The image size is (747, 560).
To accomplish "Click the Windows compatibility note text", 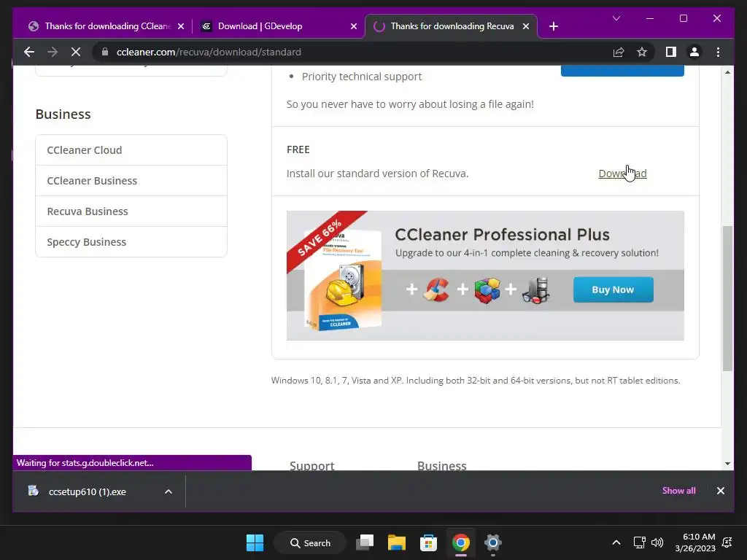I will click(476, 381).
